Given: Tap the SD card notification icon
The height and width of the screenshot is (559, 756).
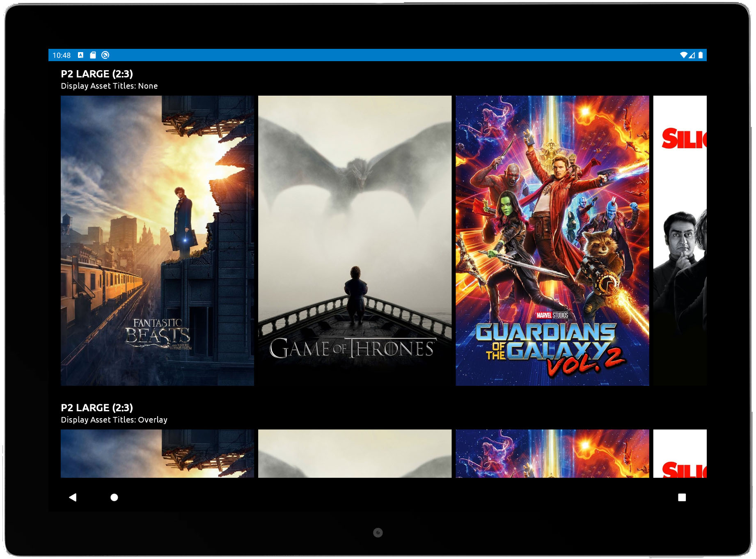Looking at the screenshot, I should point(93,55).
